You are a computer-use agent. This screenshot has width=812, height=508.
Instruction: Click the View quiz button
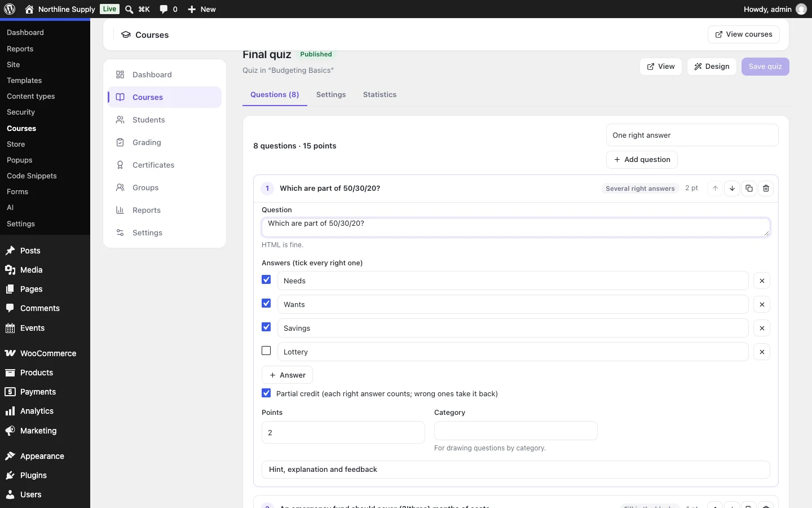click(x=661, y=67)
